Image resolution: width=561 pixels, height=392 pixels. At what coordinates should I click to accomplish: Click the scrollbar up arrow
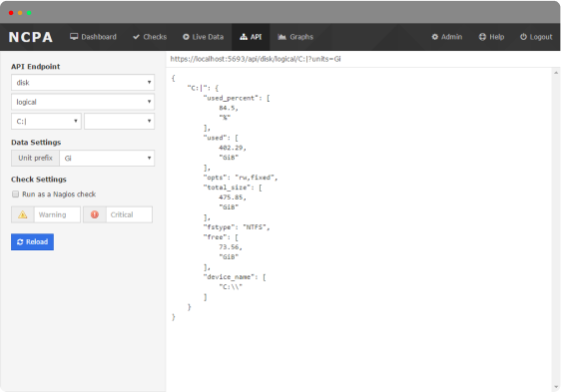click(x=556, y=73)
